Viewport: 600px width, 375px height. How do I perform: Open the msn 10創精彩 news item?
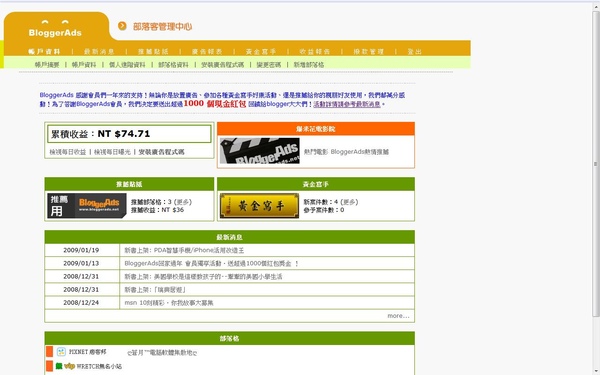point(169,303)
